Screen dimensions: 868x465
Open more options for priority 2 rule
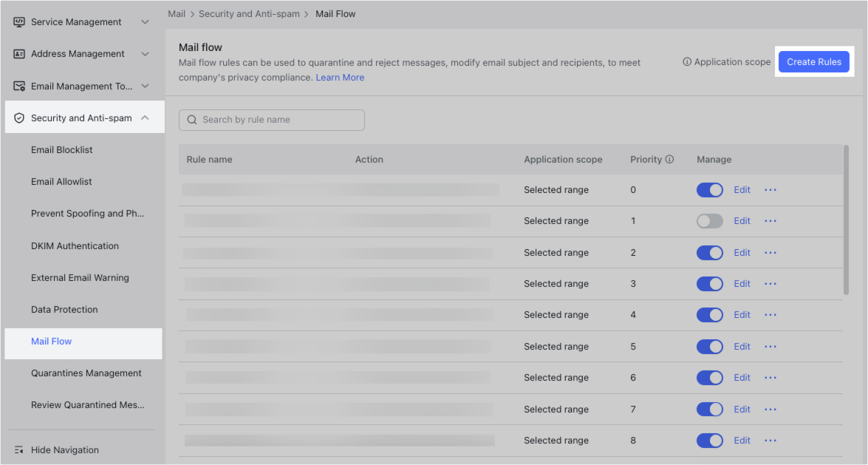click(770, 252)
